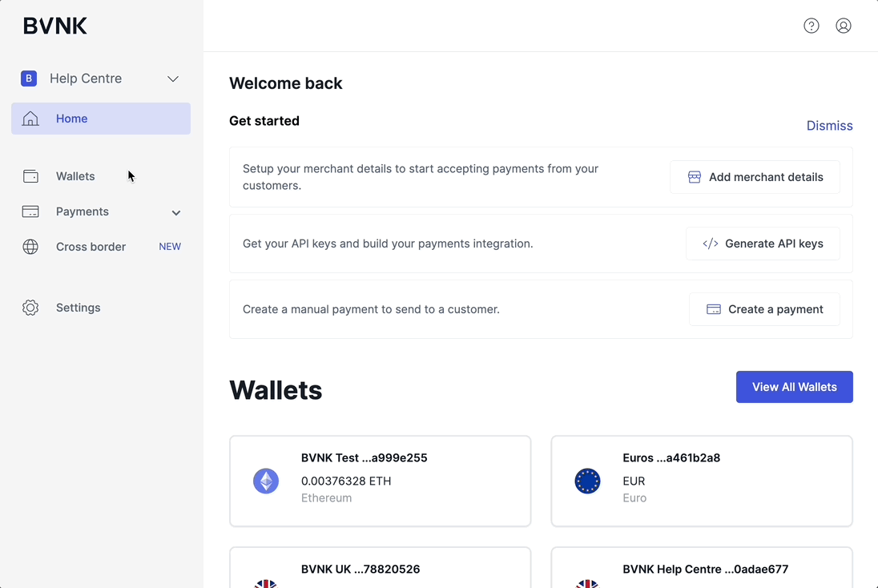Click the 'EUR' currency code text
This screenshot has height=588, width=878.
634,481
